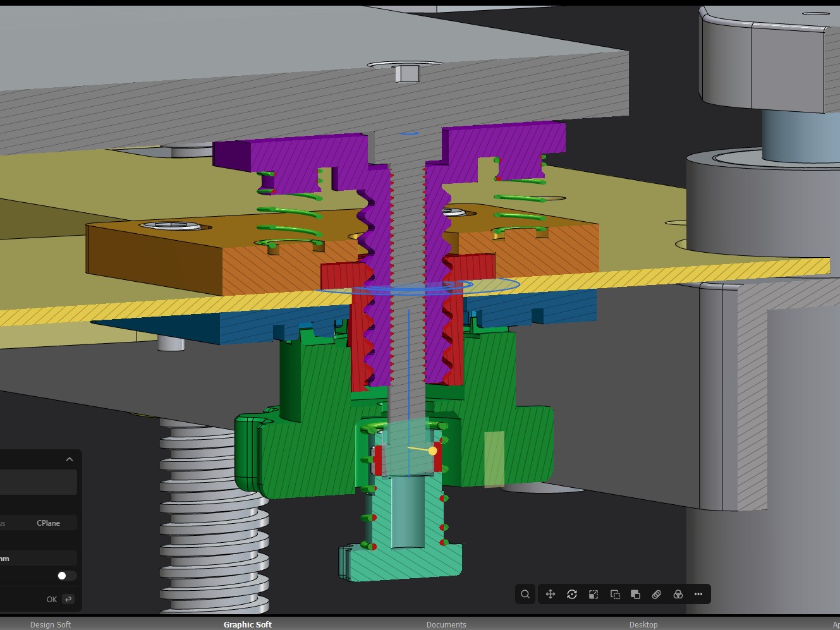This screenshot has height=630, width=840.
Task: Open the three-circles render mode icon
Action: point(678,594)
